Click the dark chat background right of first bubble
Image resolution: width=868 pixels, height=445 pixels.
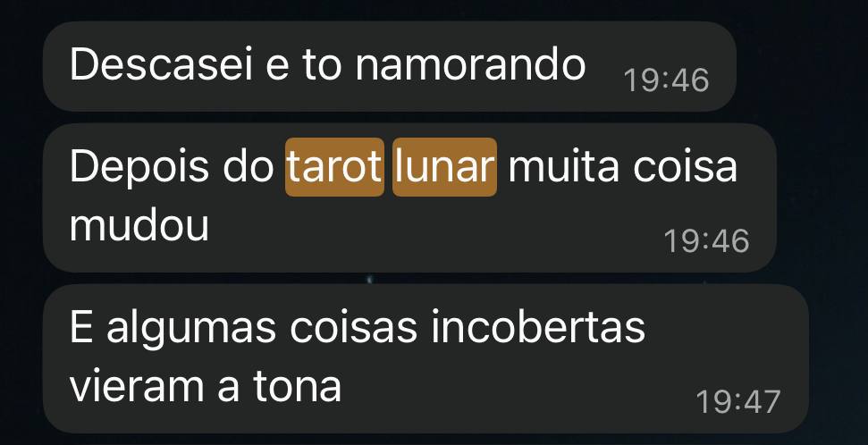tap(800, 66)
